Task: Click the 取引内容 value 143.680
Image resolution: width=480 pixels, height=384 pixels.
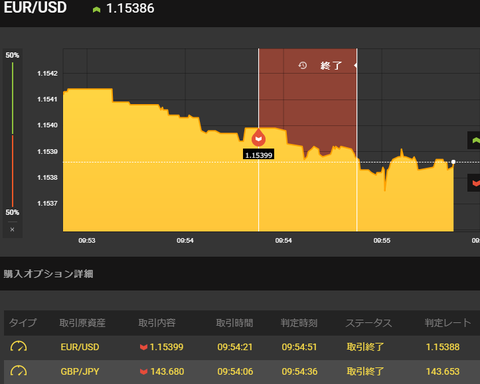Action: click(x=167, y=371)
